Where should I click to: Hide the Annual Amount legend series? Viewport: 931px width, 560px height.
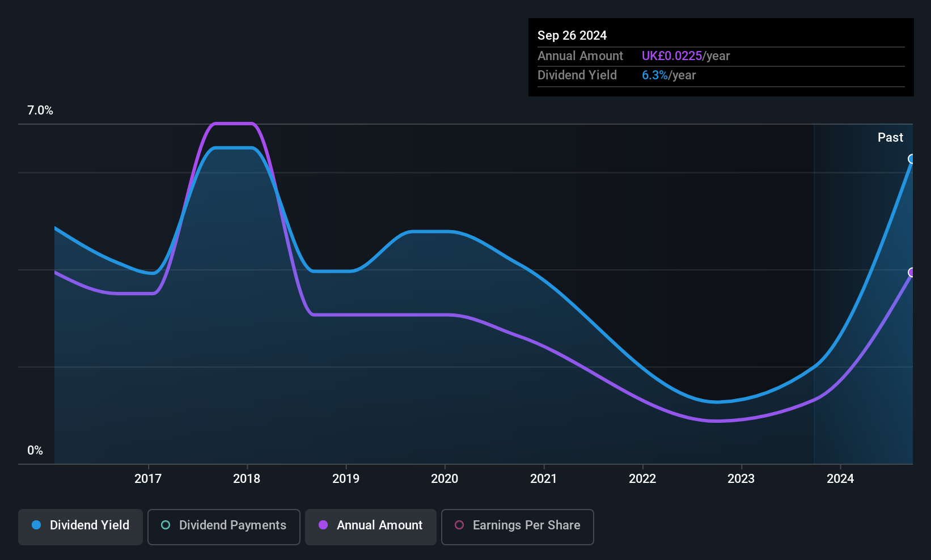click(x=371, y=525)
